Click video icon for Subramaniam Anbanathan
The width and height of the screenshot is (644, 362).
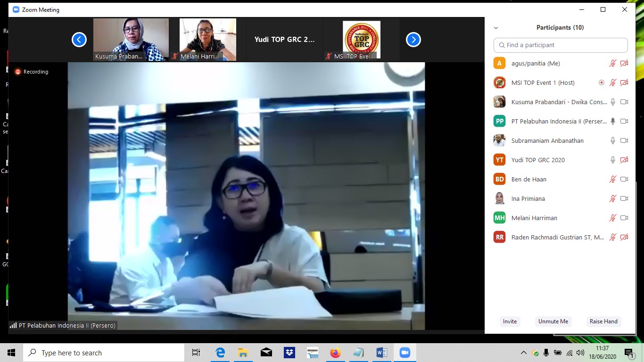click(624, 140)
